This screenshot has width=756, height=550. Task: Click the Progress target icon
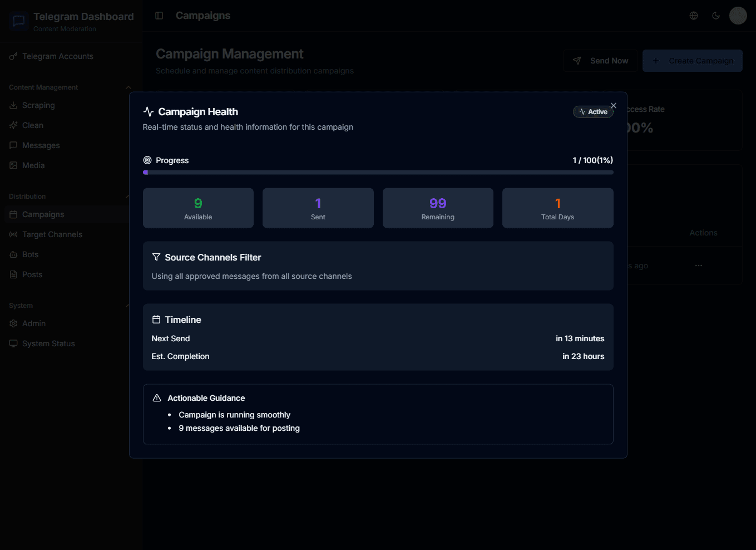(147, 160)
